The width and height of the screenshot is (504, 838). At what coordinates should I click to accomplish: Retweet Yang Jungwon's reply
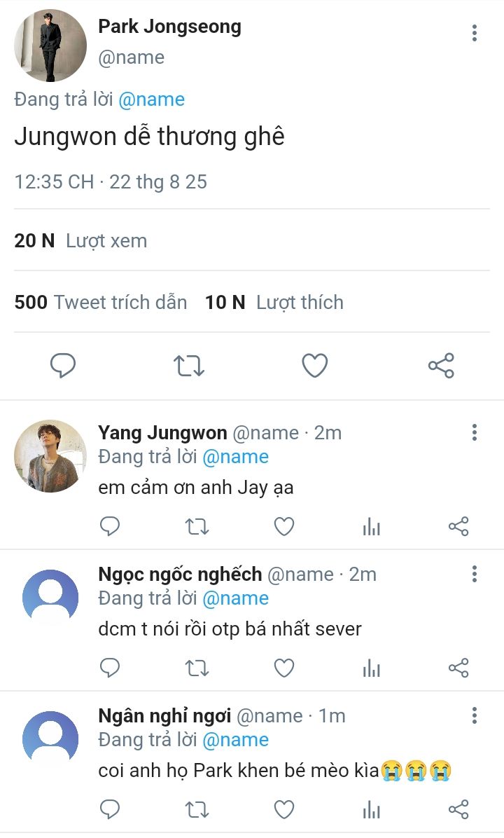point(197,526)
